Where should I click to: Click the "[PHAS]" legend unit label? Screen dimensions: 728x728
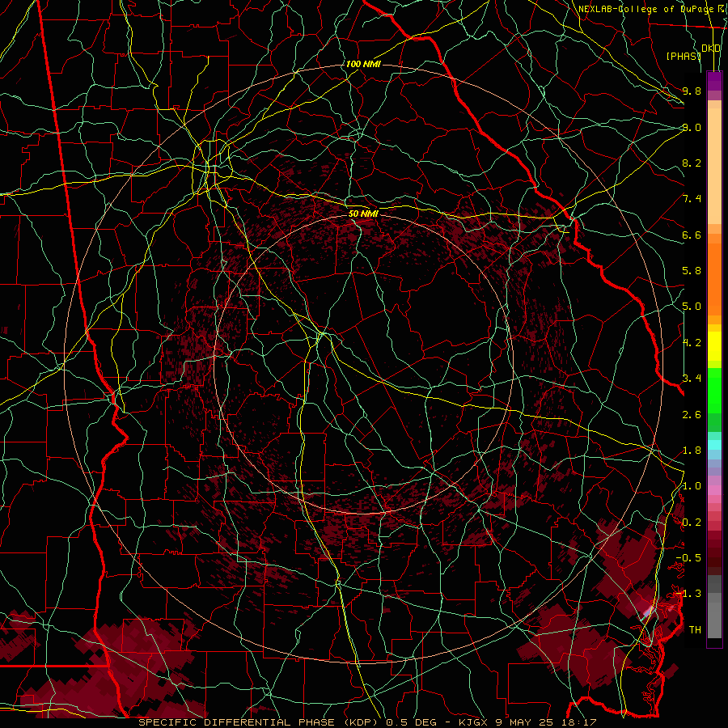[x=684, y=56]
